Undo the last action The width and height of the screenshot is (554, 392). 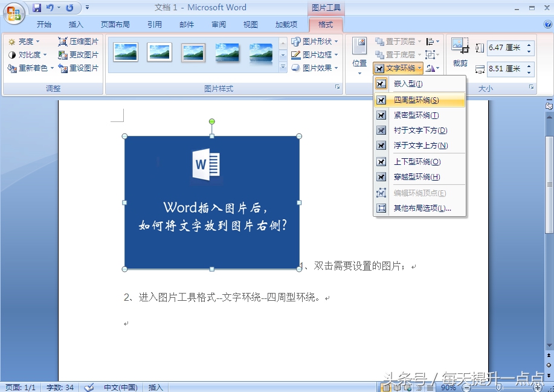50,7
